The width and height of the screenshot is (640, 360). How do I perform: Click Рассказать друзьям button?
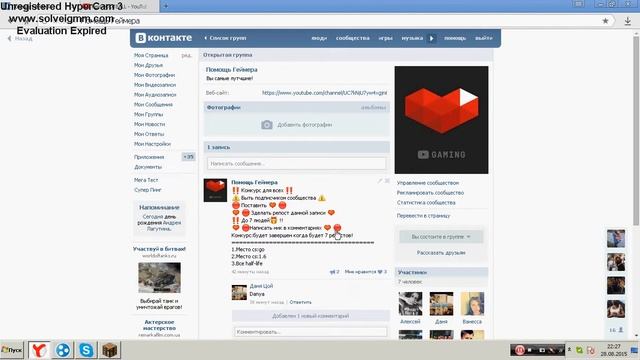point(441,253)
